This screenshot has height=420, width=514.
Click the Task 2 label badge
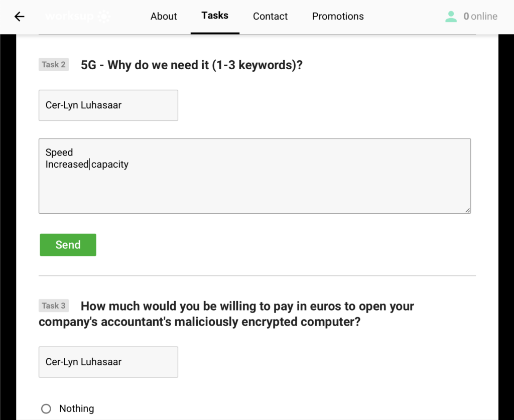point(54,65)
